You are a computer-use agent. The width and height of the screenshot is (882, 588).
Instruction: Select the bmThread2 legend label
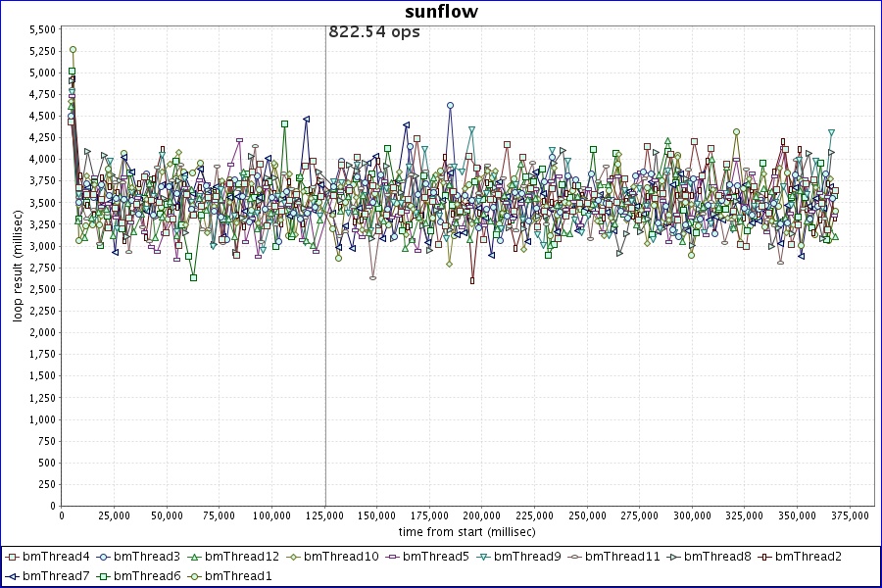pos(808,557)
